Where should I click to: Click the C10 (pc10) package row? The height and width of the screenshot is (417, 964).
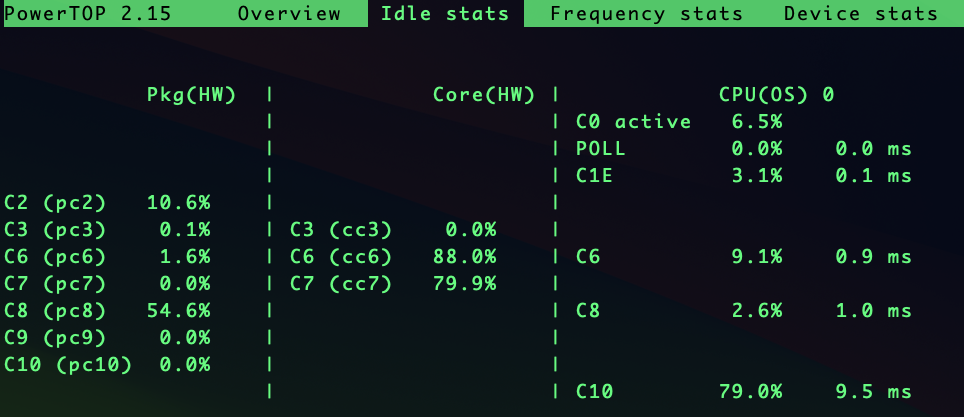[x=108, y=365]
